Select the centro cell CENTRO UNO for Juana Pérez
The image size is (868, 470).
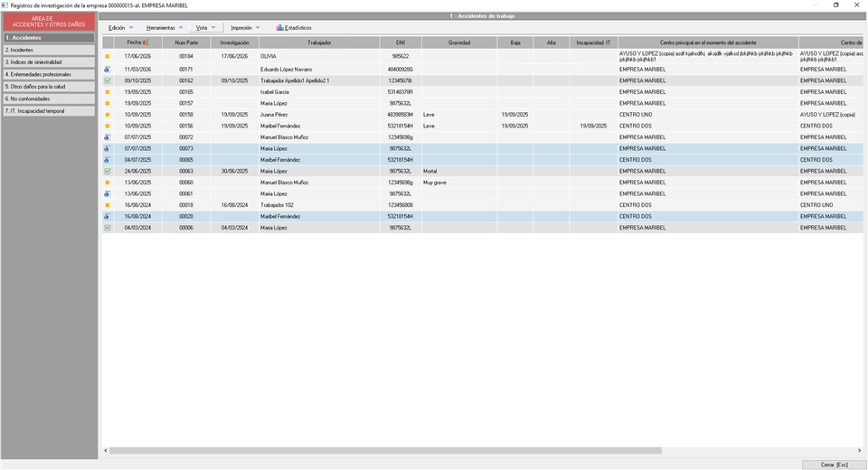(x=708, y=115)
